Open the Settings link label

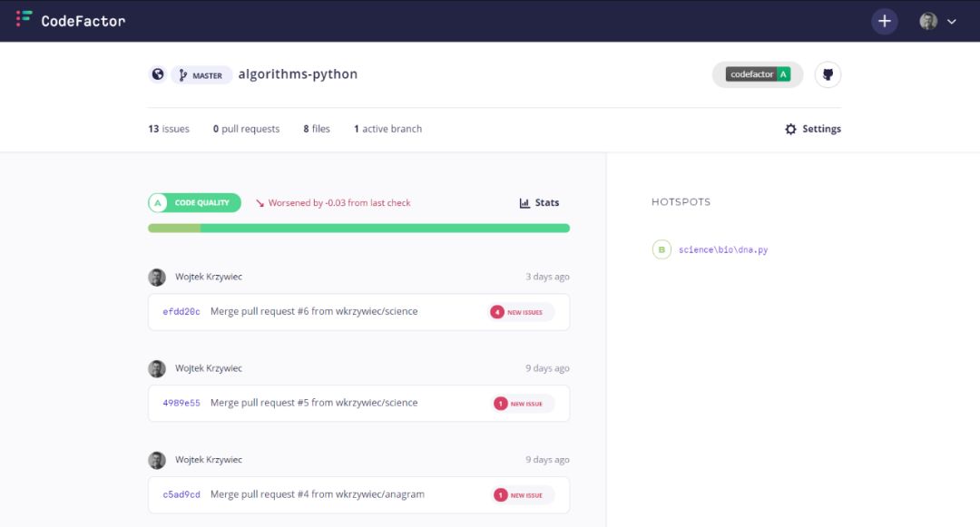point(822,129)
